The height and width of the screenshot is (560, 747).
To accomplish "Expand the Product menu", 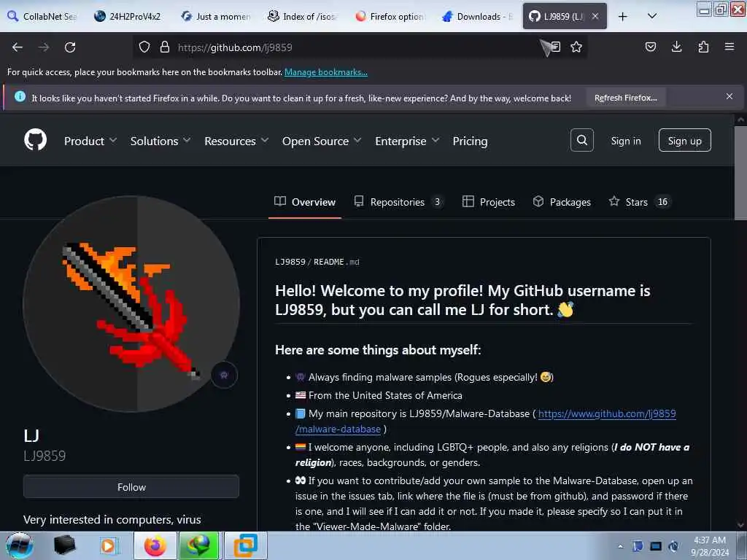I will pos(90,141).
